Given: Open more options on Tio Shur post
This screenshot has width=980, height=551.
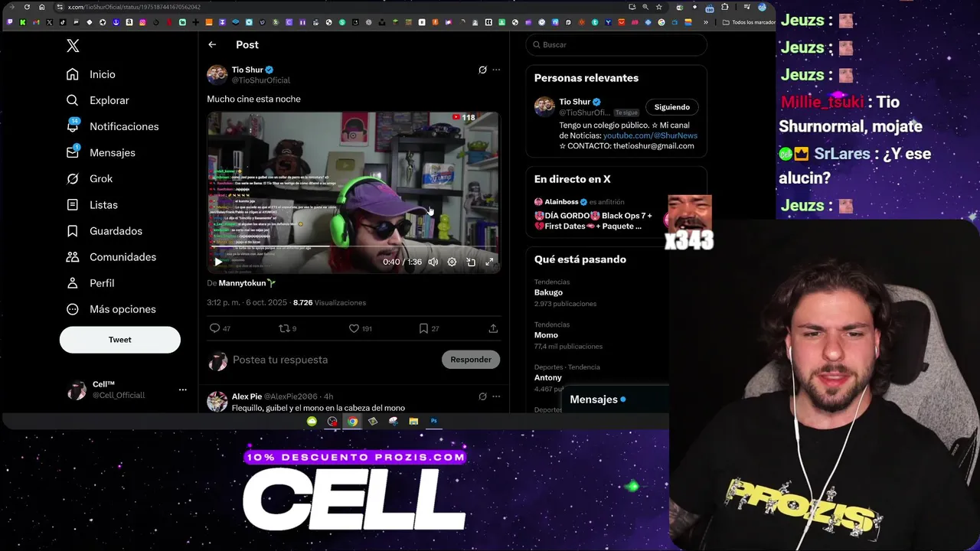Looking at the screenshot, I should pyautogui.click(x=496, y=70).
